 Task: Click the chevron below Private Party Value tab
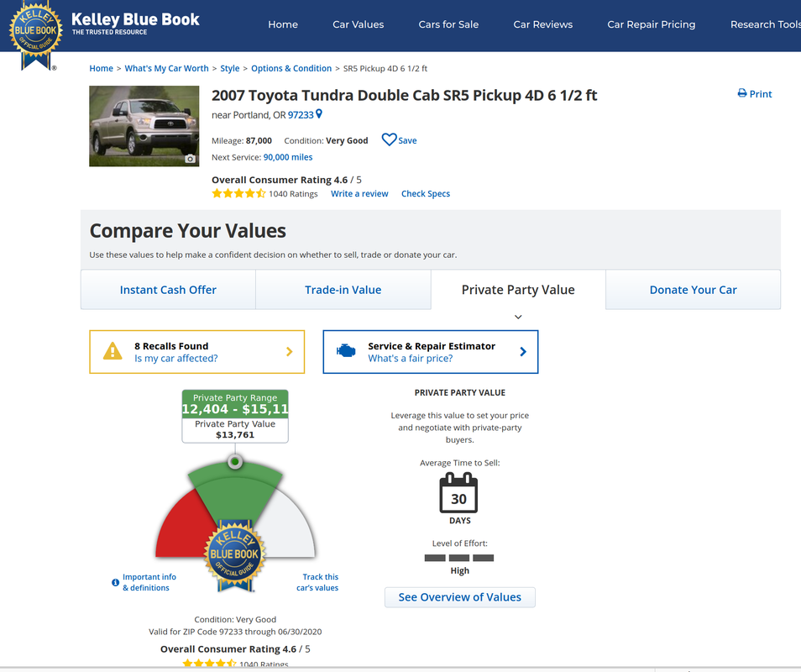point(518,317)
